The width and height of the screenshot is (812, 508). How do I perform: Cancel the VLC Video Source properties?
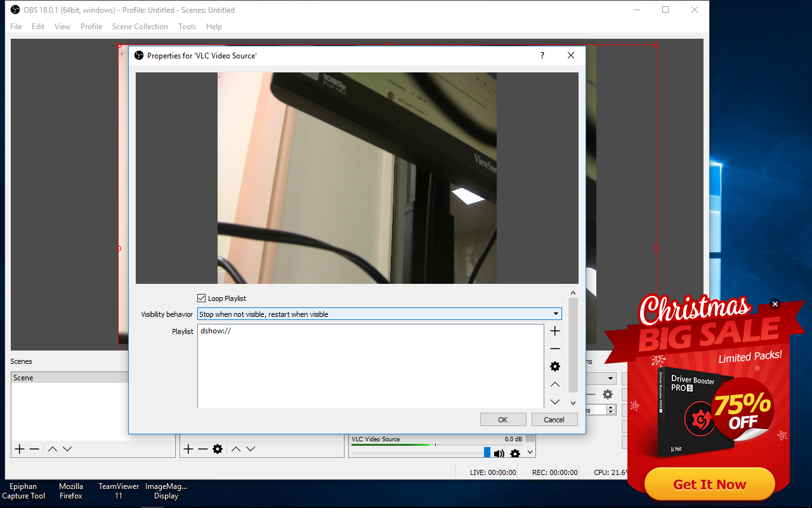[x=554, y=420]
